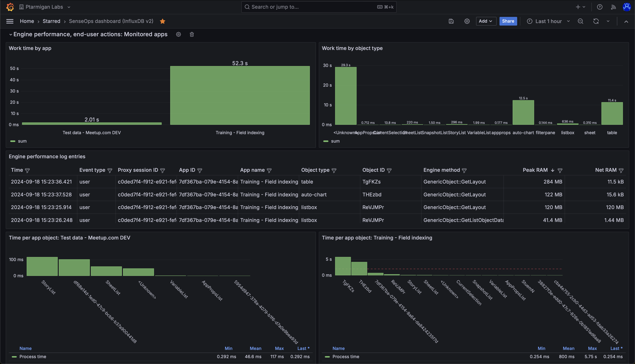Click the Starred breadcrumb item
This screenshot has width=635, height=364.
(51, 21)
